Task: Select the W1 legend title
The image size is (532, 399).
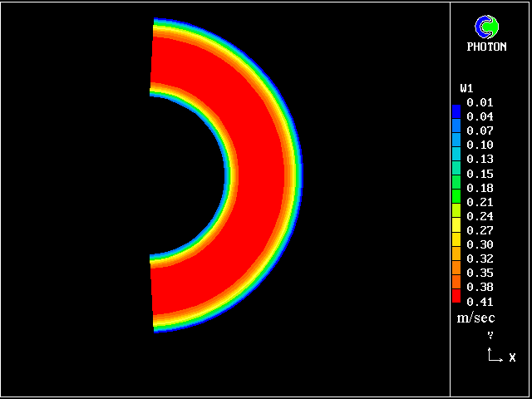Action: [467, 88]
